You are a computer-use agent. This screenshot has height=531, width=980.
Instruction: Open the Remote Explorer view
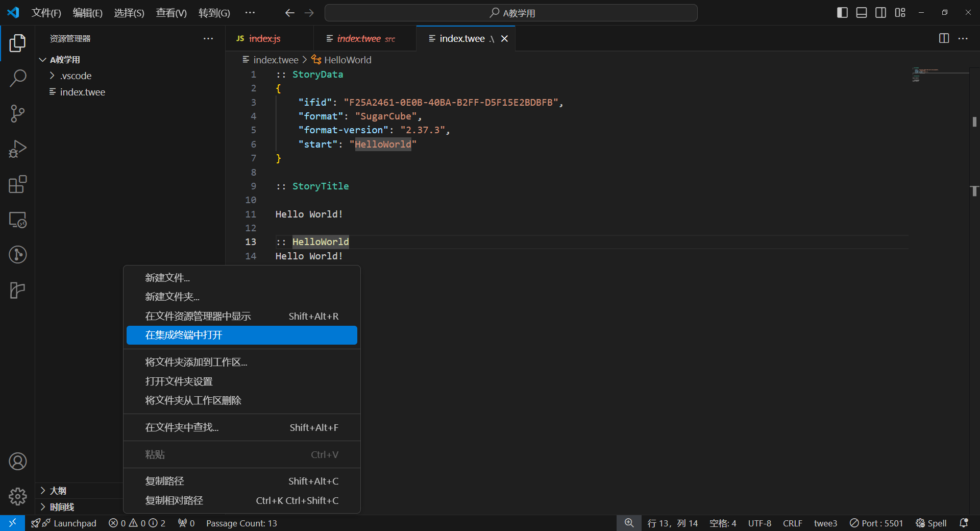[17, 220]
